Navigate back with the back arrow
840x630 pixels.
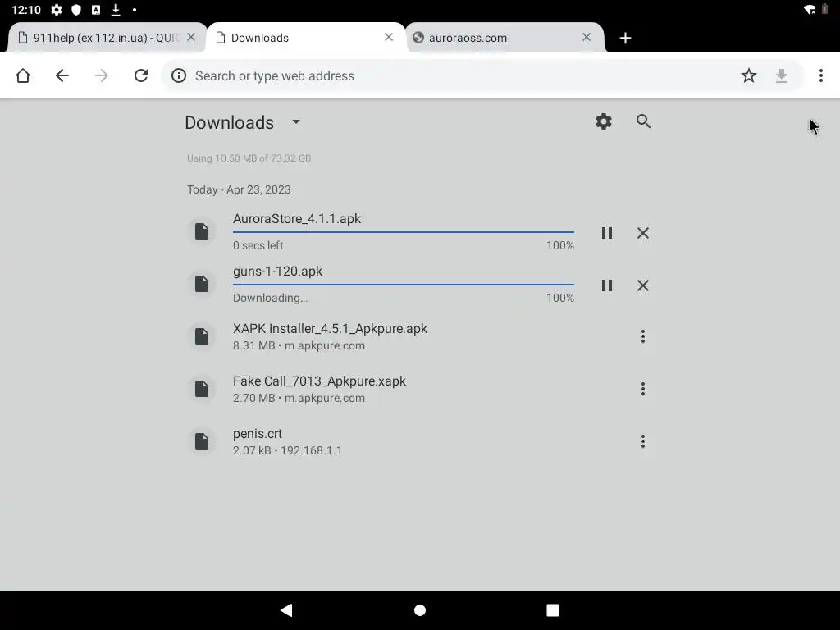[62, 75]
